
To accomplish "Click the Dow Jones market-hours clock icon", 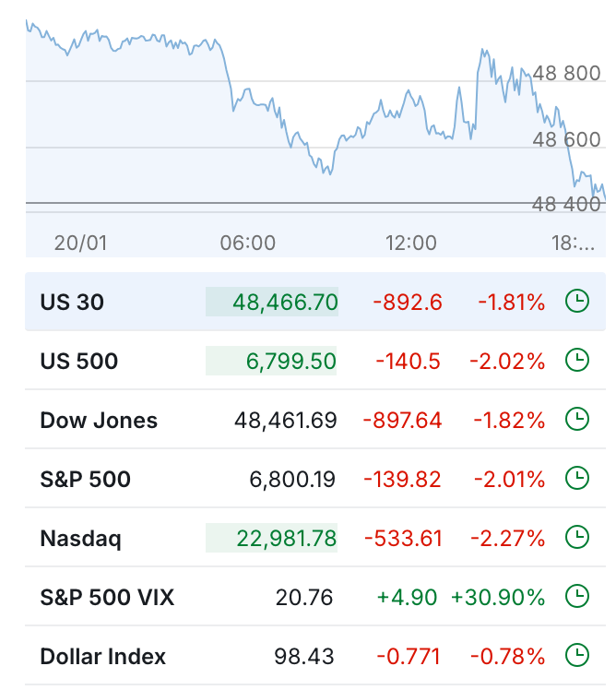I will tap(576, 420).
